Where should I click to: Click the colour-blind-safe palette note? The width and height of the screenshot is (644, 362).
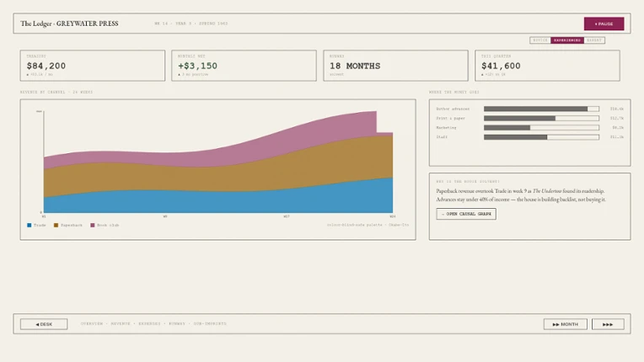click(368, 225)
